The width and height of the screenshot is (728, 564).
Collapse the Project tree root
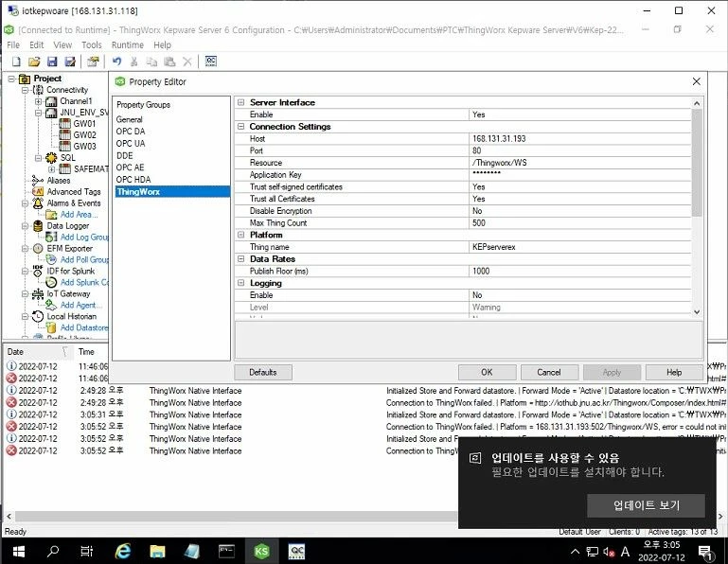(11, 79)
